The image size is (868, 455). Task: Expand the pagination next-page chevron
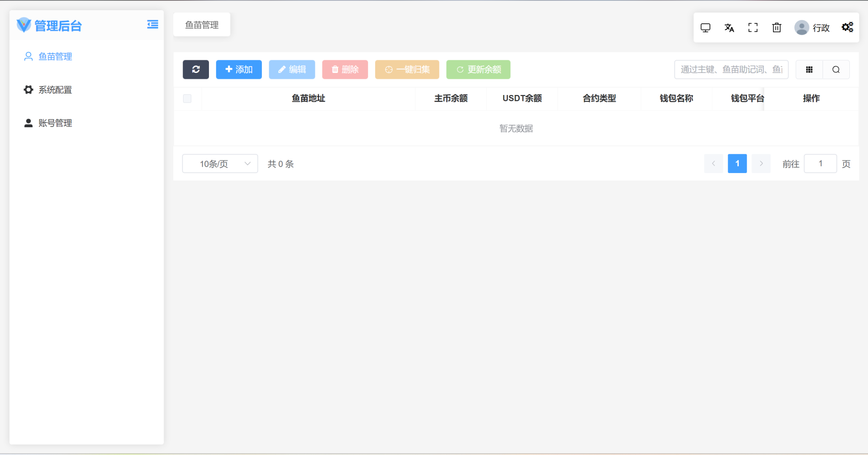[760, 163]
